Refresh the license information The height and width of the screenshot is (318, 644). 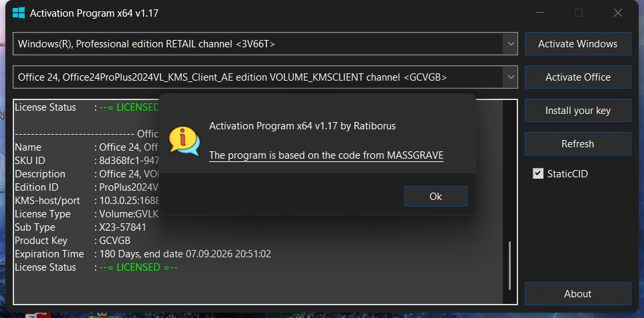(x=577, y=143)
